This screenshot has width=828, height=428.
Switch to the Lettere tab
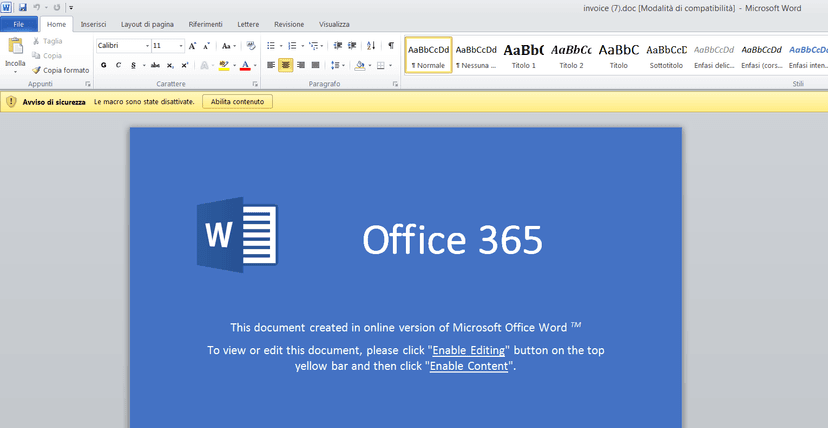click(248, 24)
